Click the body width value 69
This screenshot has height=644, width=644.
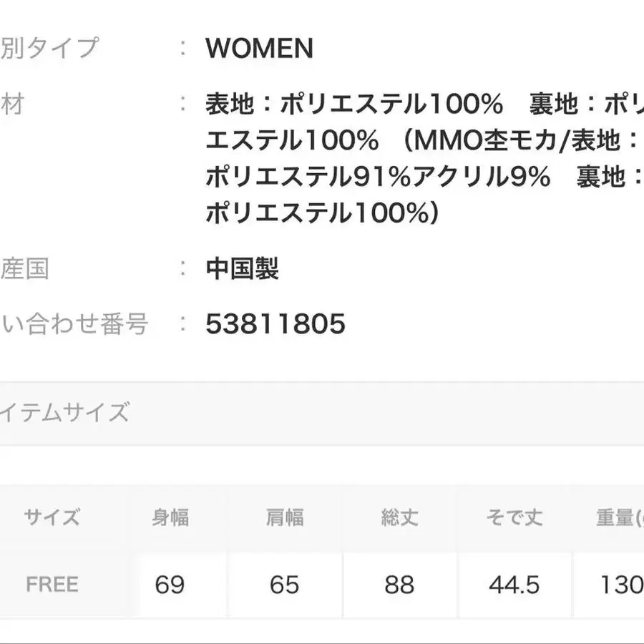pyautogui.click(x=170, y=585)
